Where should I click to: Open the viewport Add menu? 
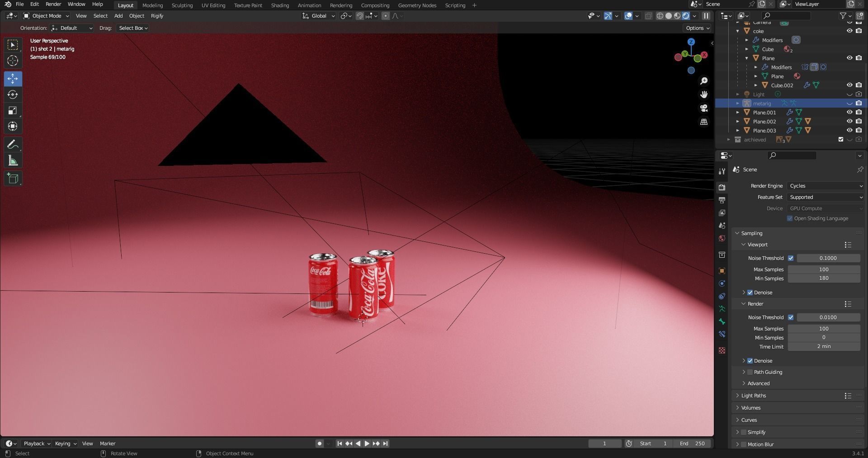coord(118,16)
